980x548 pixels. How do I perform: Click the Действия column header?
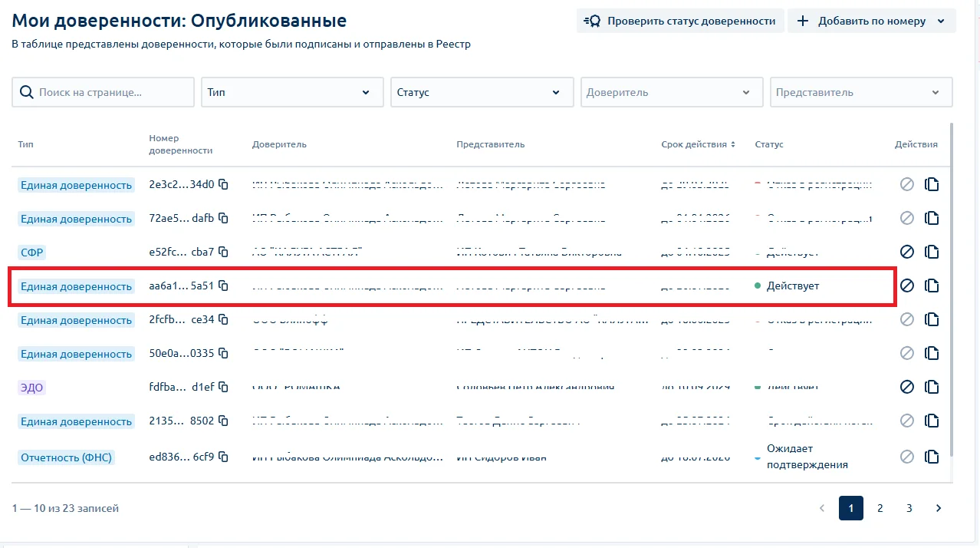916,144
